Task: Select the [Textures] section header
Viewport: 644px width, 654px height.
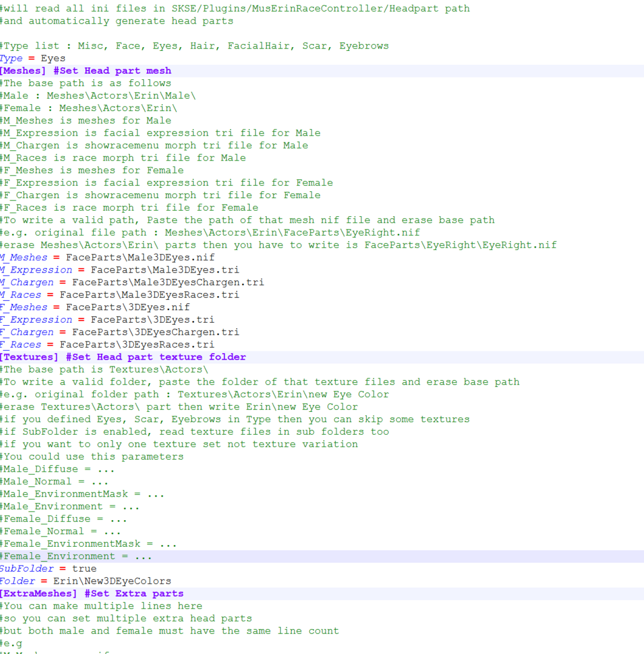Action: (x=123, y=357)
